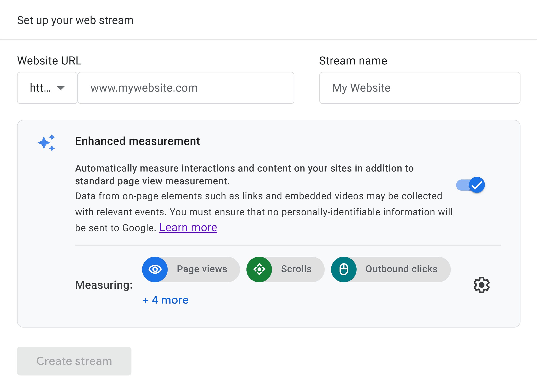
Task: Disable the Enhanced measurement toggle
Action: (471, 185)
